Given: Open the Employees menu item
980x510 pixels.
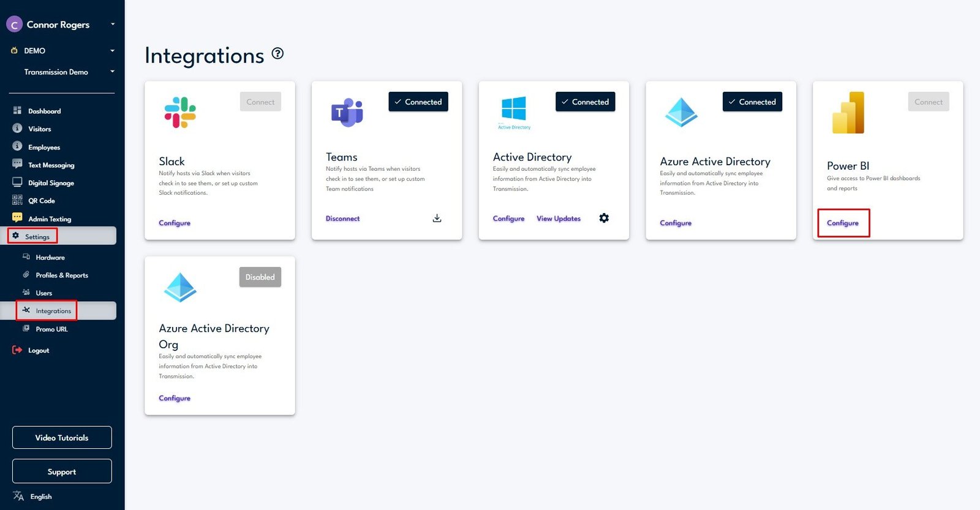Looking at the screenshot, I should tap(44, 147).
